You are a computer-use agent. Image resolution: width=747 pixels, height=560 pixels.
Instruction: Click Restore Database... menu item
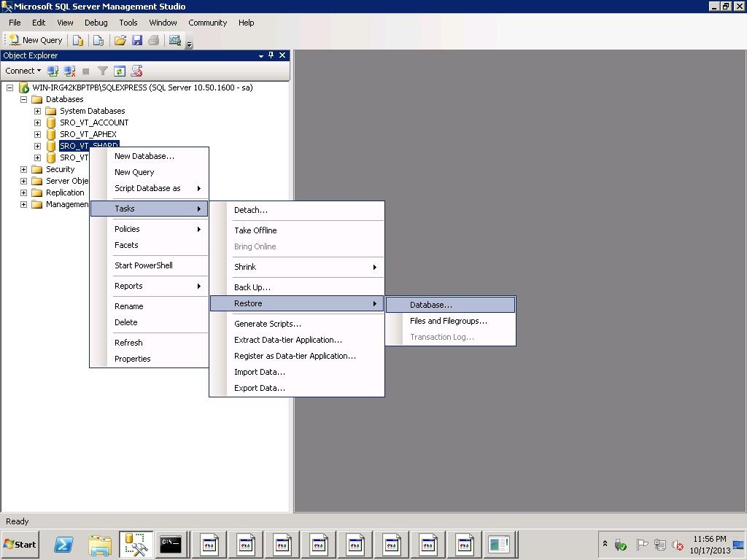click(450, 305)
